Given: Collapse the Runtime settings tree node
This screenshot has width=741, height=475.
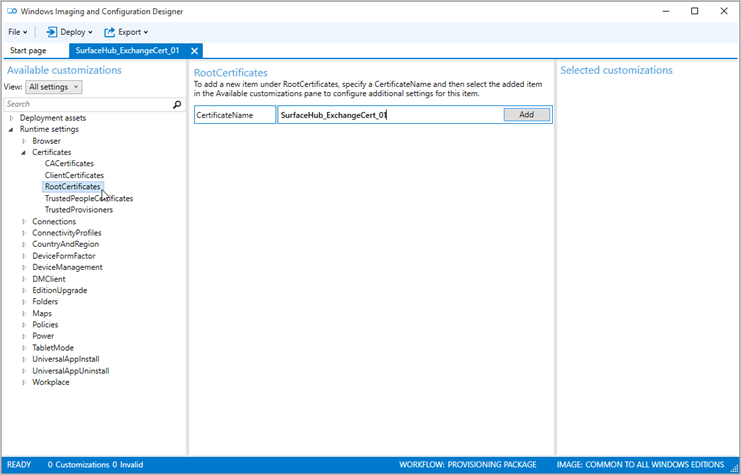Looking at the screenshot, I should pos(11,129).
